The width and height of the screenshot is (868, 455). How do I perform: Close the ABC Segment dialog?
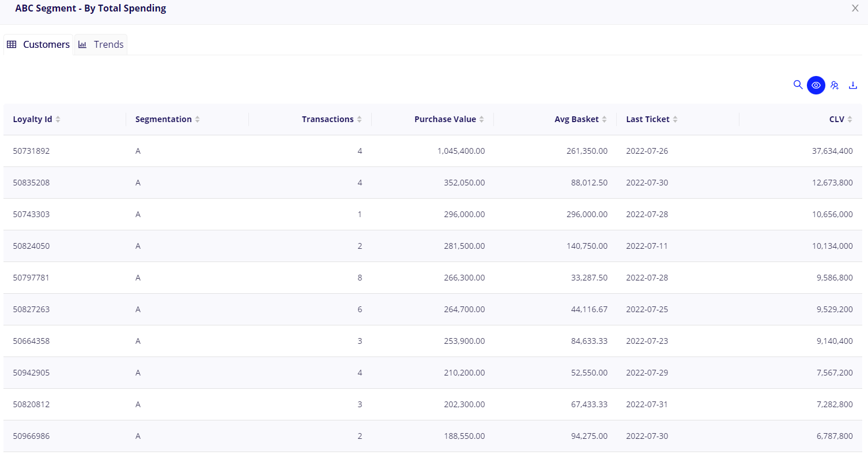tap(855, 8)
